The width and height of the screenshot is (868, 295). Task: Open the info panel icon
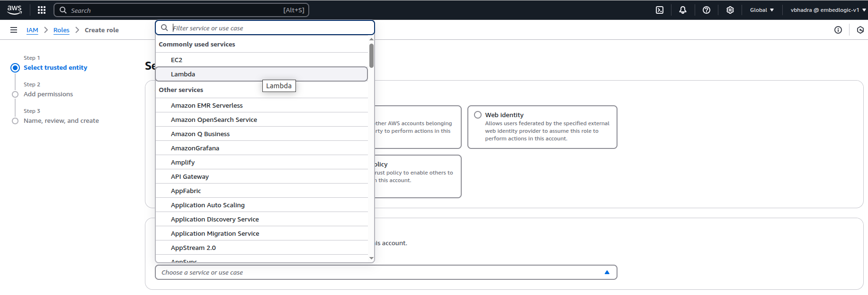[x=838, y=30]
